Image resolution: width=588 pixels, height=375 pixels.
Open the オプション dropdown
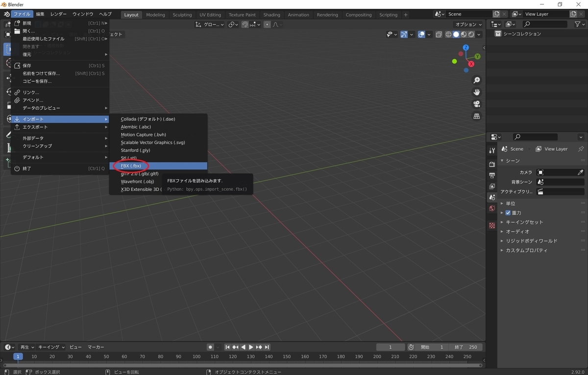[468, 24]
